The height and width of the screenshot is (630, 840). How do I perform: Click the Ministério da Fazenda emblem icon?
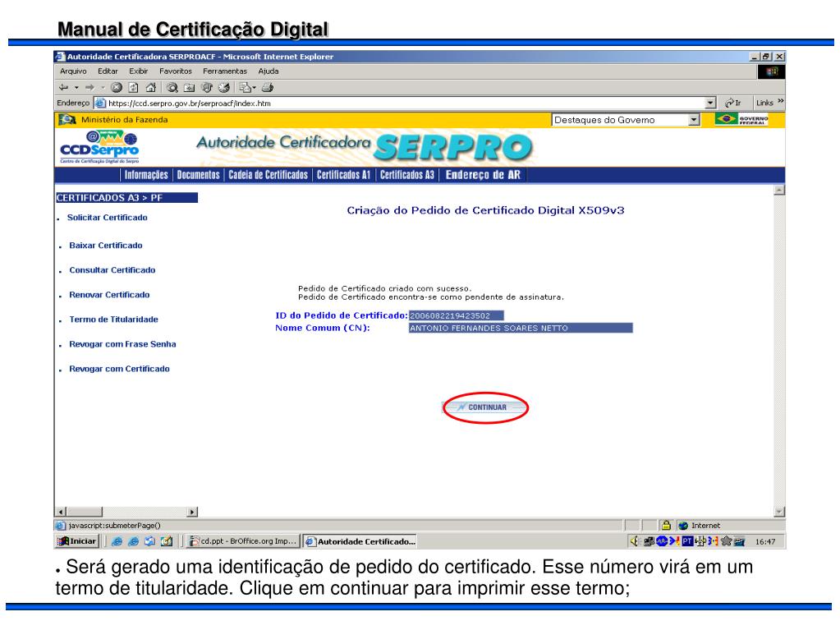point(67,119)
